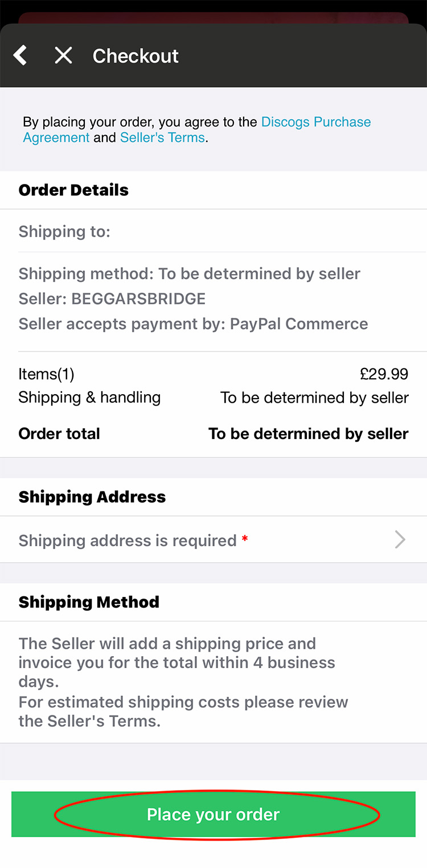The image size is (427, 868).
Task: Tap the seller name BEGGARSBRIDGE line
Action: tap(112, 299)
